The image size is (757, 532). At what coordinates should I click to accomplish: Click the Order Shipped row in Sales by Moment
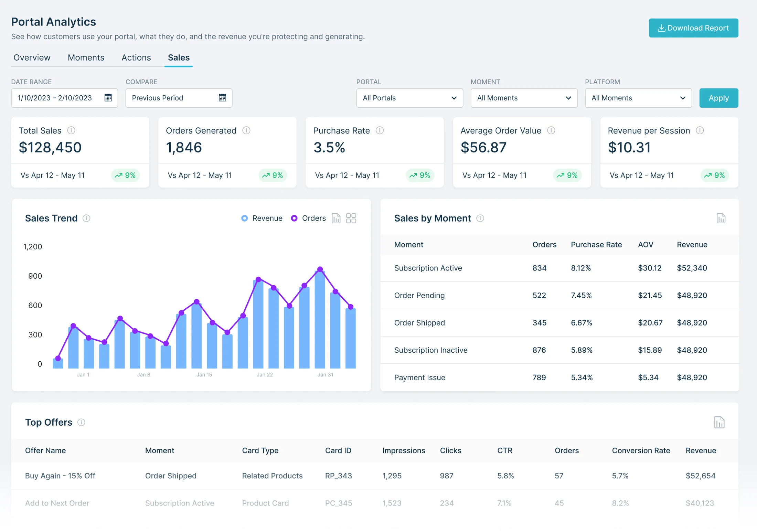click(x=559, y=323)
